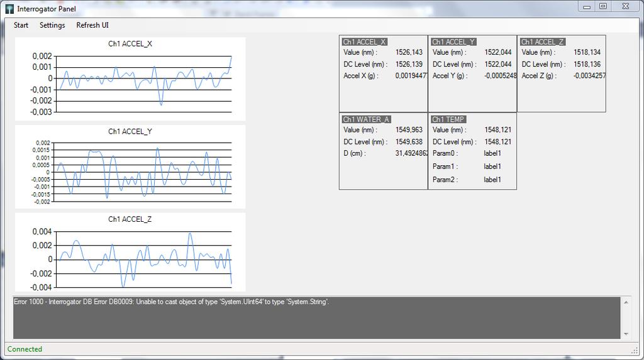This screenshot has width=644, height=360.
Task: Click the Ch1 ACCEL_Z chart title
Action: pyautogui.click(x=130, y=219)
